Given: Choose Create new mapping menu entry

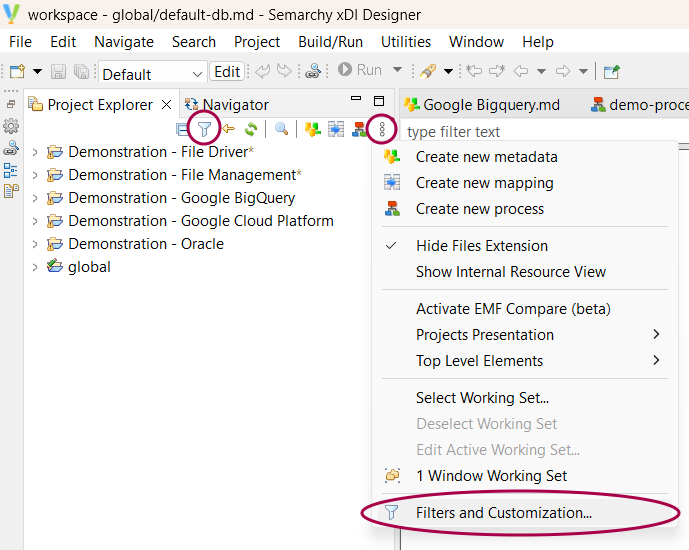Looking at the screenshot, I should (525, 183).
